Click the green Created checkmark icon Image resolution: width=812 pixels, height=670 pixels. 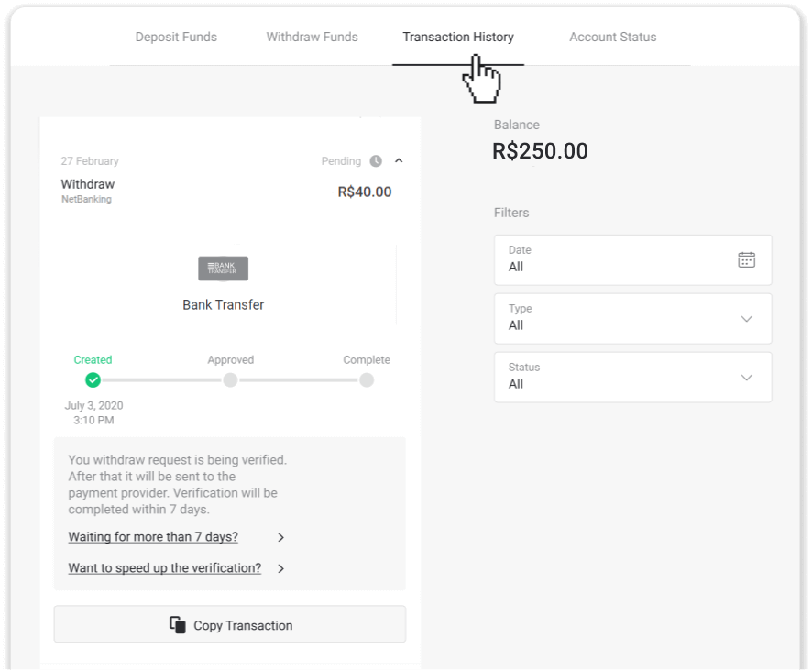point(93,379)
